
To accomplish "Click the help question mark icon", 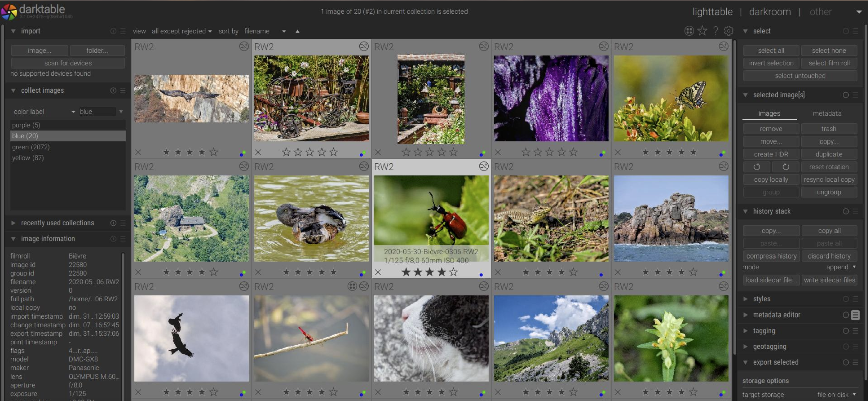I will (x=716, y=31).
